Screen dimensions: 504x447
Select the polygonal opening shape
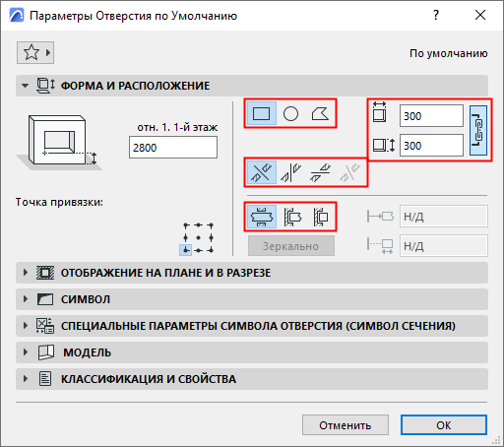tap(320, 114)
